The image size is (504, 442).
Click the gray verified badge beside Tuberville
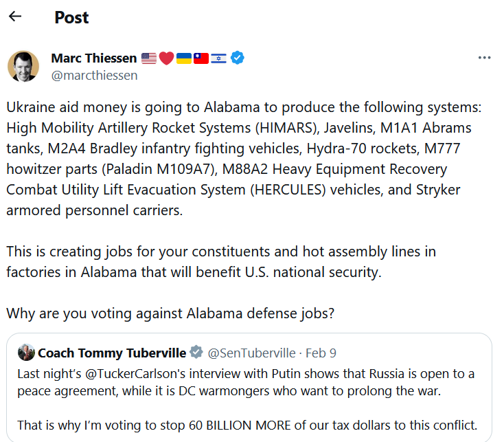[x=196, y=353]
